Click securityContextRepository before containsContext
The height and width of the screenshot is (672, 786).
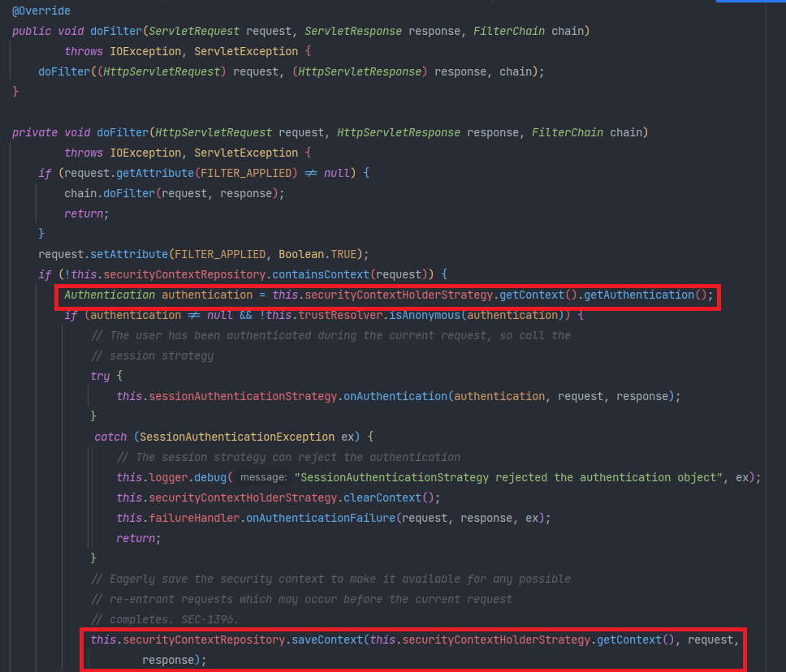pos(184,274)
